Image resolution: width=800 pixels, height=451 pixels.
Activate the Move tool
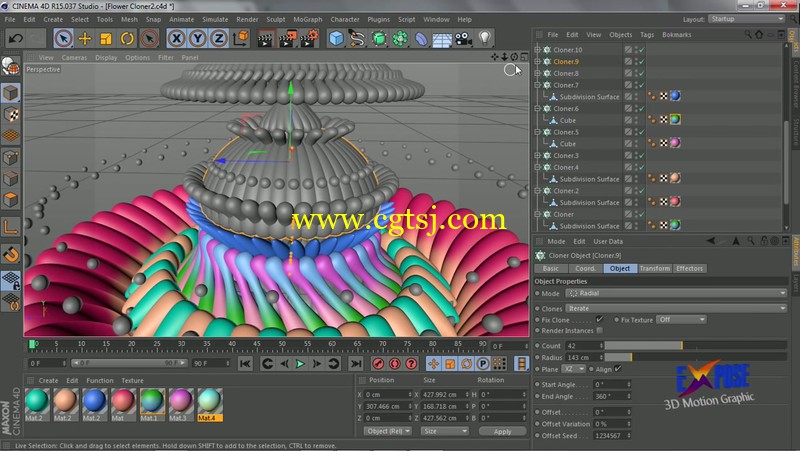(85, 38)
